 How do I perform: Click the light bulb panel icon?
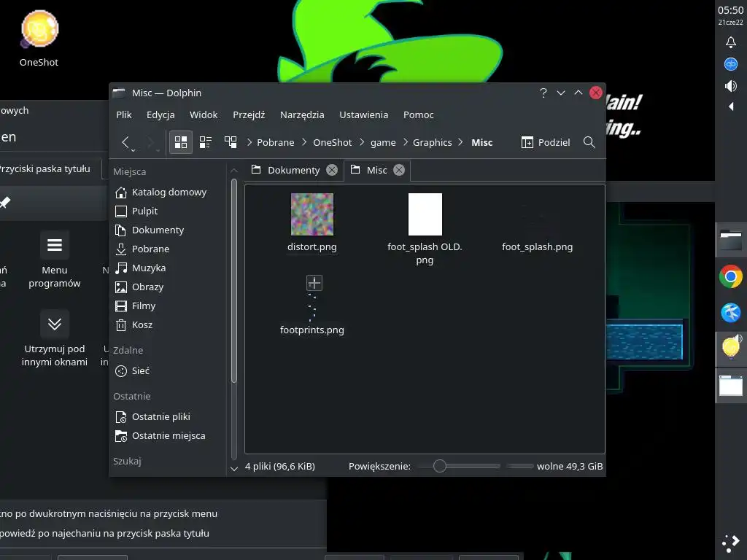731,347
